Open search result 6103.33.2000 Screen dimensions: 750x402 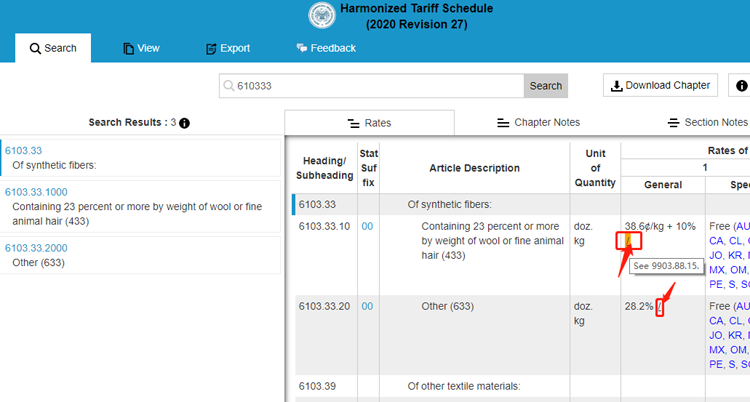(36, 248)
